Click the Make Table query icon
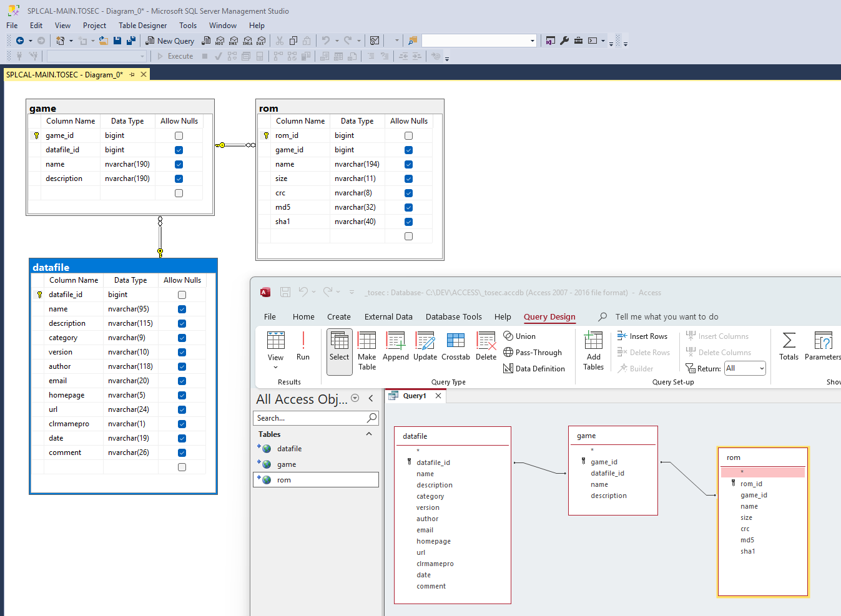This screenshot has width=841, height=616. pyautogui.click(x=367, y=351)
